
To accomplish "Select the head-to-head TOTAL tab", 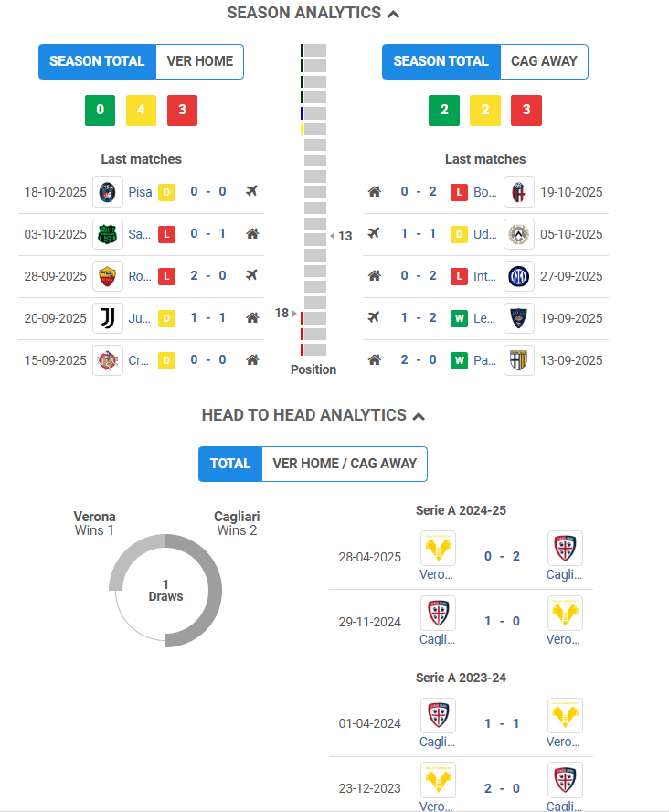I will pyautogui.click(x=230, y=464).
